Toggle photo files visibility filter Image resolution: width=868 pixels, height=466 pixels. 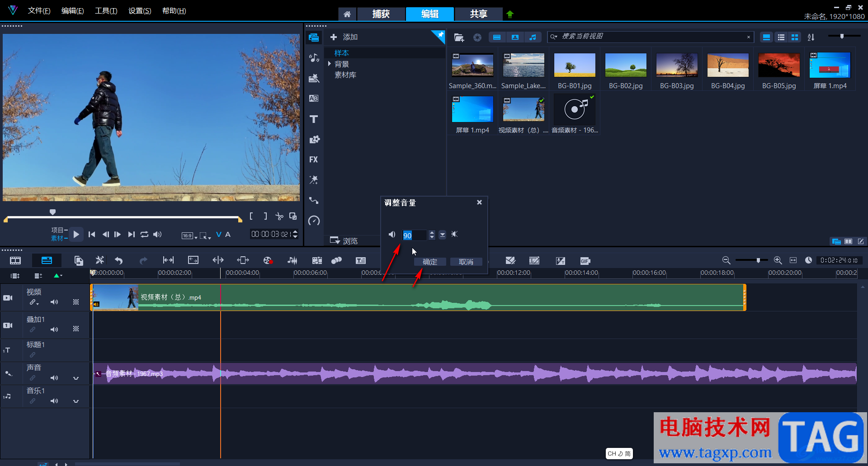pyautogui.click(x=515, y=38)
